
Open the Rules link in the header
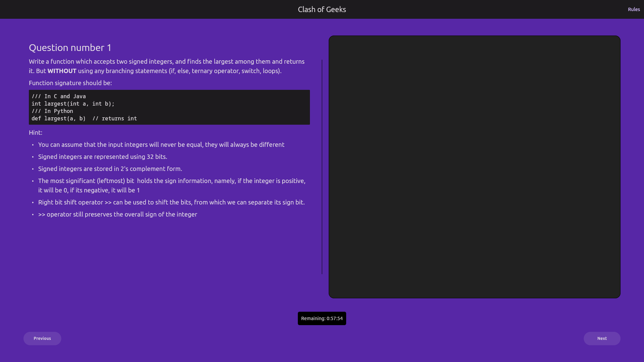tap(634, 9)
